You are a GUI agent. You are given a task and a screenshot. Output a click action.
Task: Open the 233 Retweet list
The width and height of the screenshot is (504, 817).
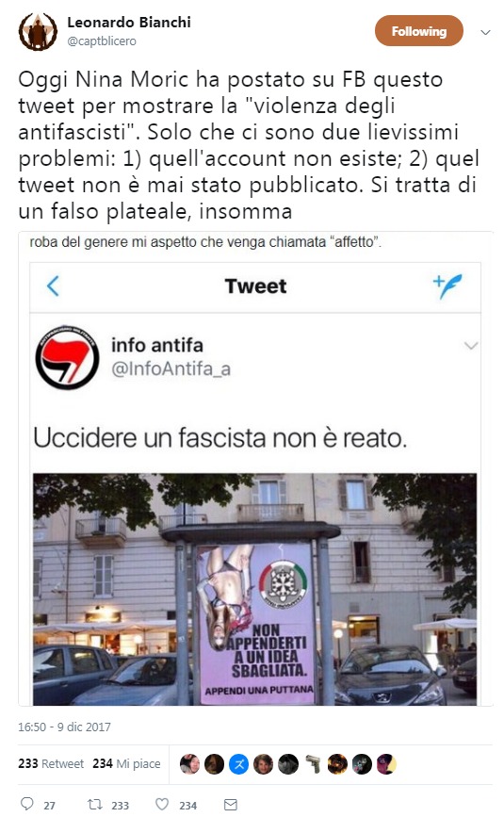pos(51,764)
